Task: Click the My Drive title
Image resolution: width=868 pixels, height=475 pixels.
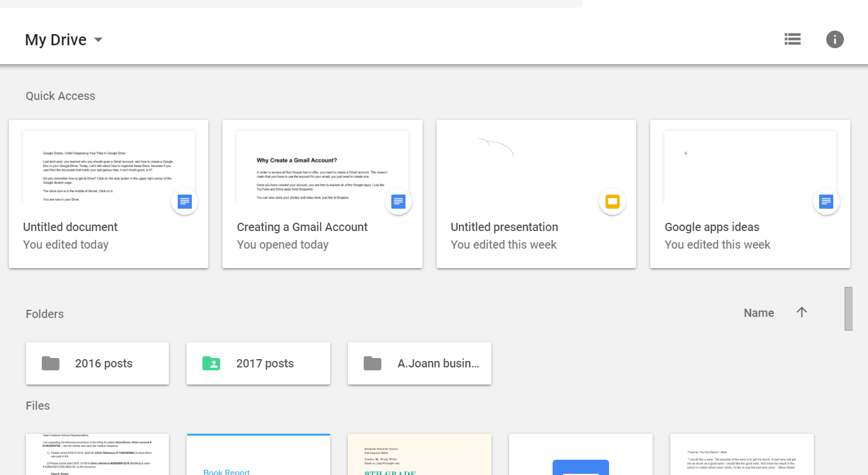Action: coord(55,39)
